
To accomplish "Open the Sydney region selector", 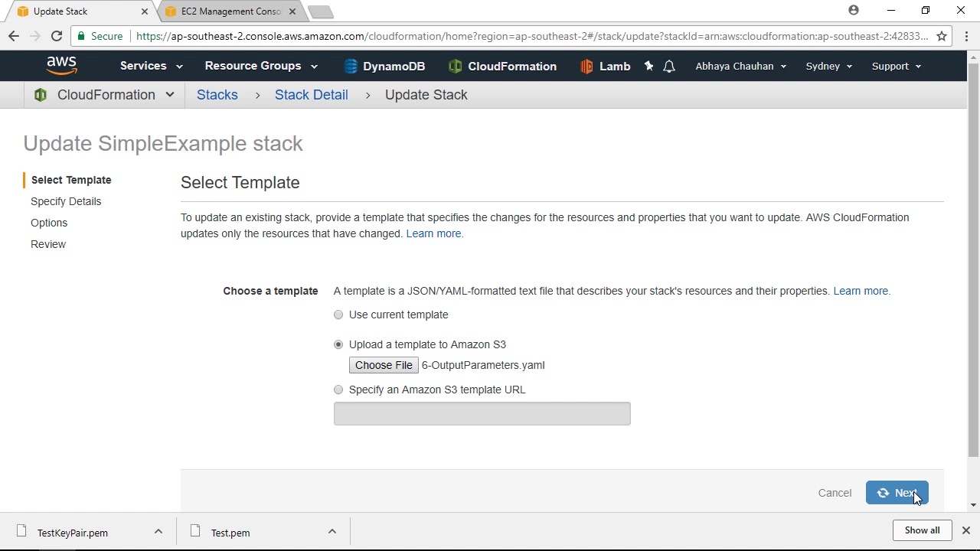I will [828, 67].
